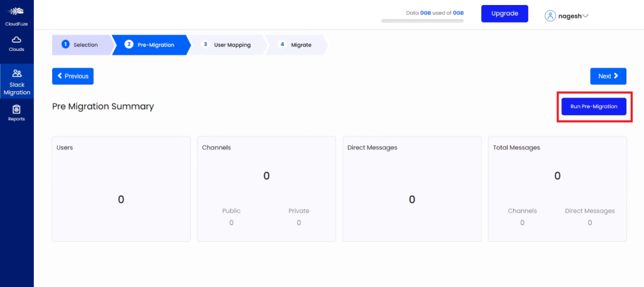Click the nagesh username text

[570, 16]
